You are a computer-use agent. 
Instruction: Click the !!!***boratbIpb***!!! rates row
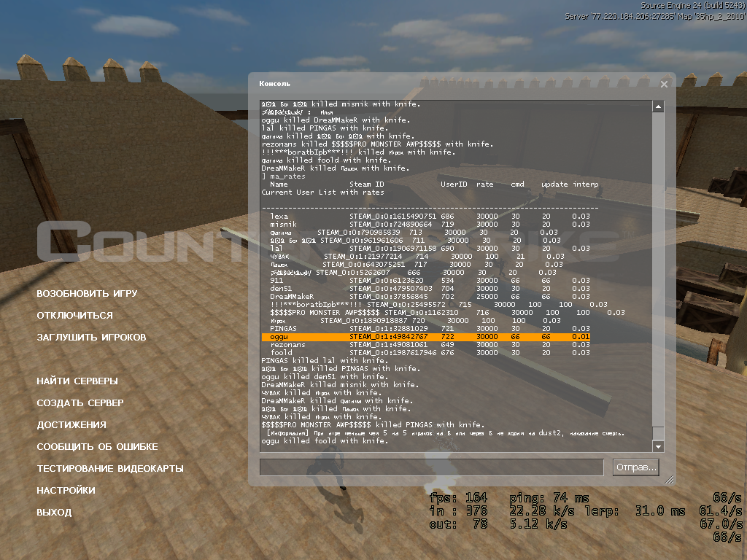(x=438, y=304)
